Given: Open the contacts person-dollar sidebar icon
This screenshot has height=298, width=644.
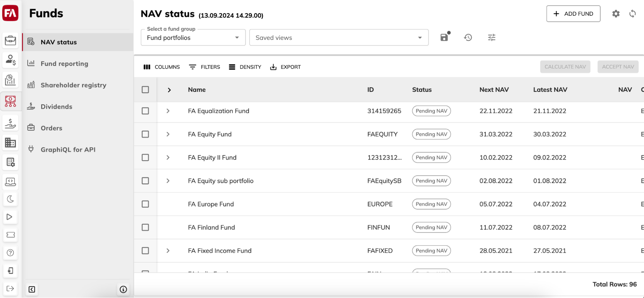Looking at the screenshot, I should pyautogui.click(x=10, y=60).
